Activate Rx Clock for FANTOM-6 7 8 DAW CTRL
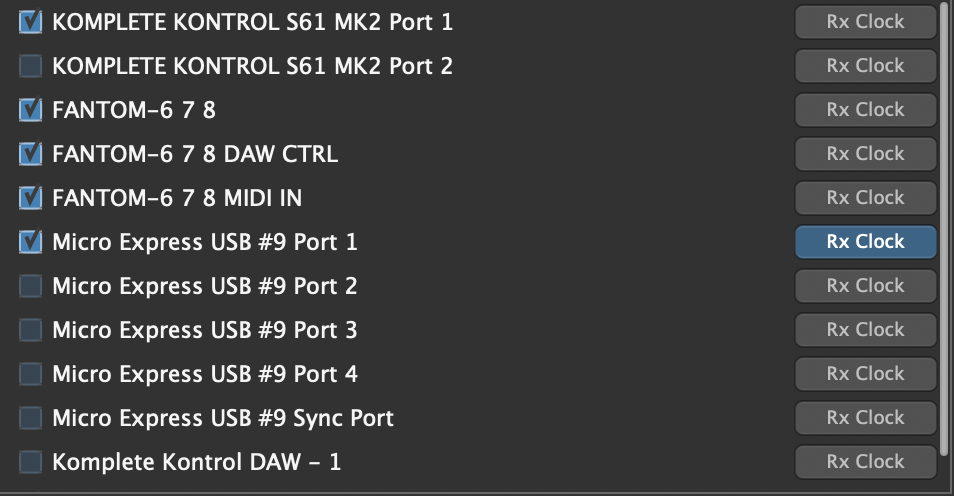 (x=865, y=154)
